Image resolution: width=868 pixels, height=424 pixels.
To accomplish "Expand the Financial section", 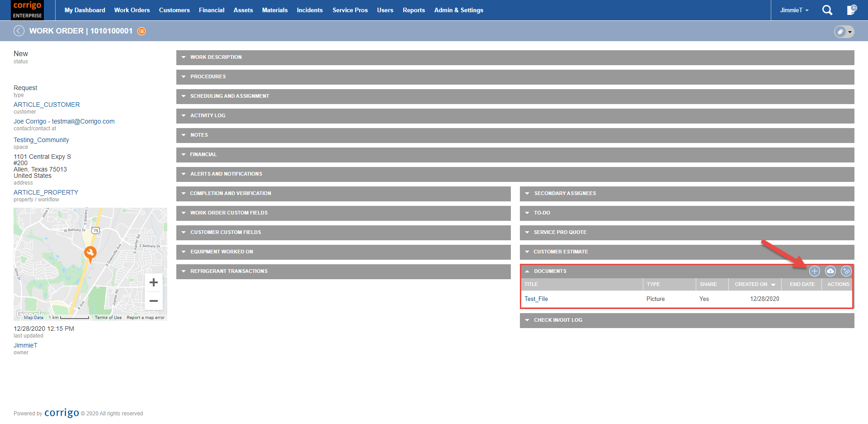I will point(515,155).
